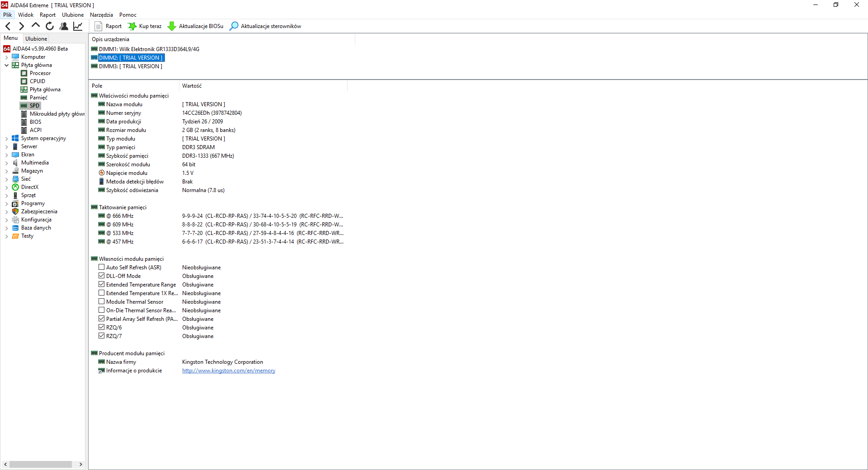Open the Plik menu

pos(7,15)
